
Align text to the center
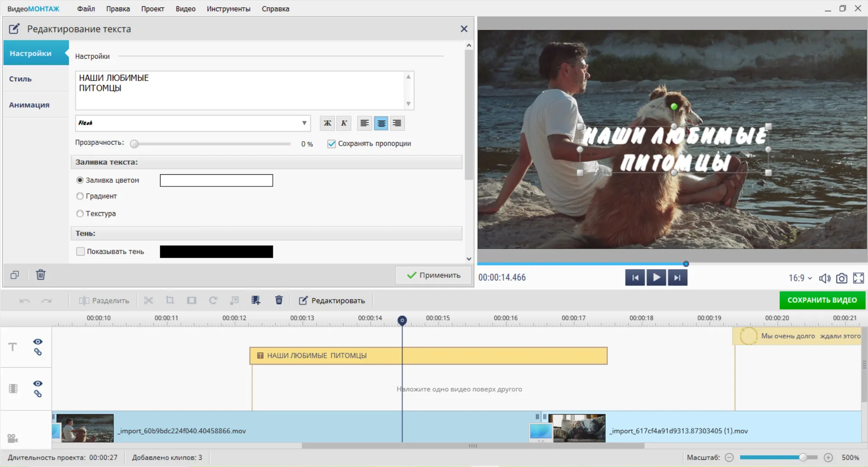[381, 123]
